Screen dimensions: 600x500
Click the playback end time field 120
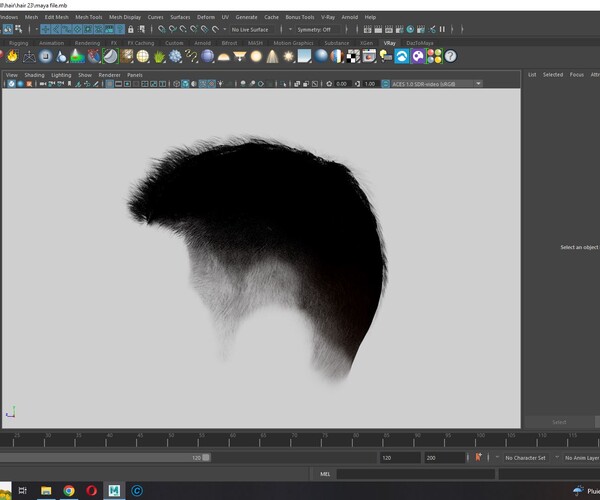[x=399, y=458]
